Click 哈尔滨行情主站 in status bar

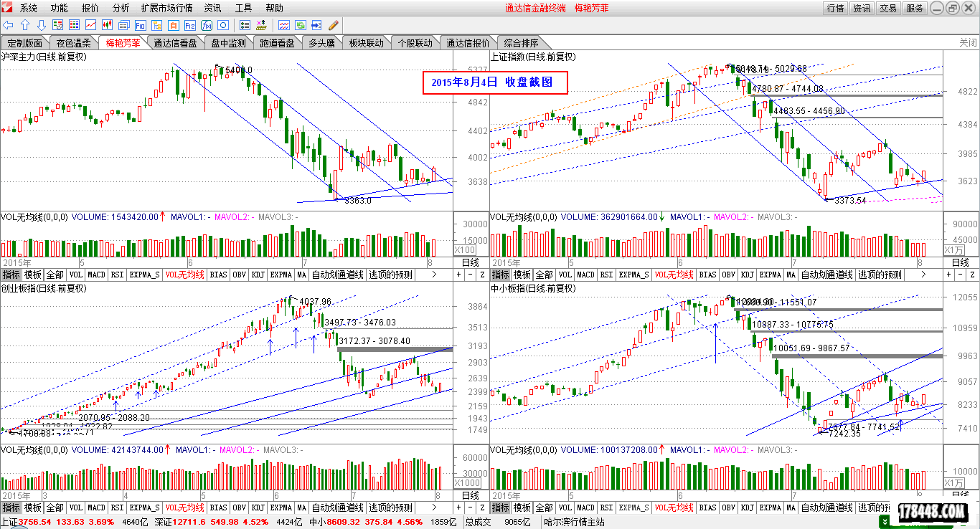click(574, 523)
